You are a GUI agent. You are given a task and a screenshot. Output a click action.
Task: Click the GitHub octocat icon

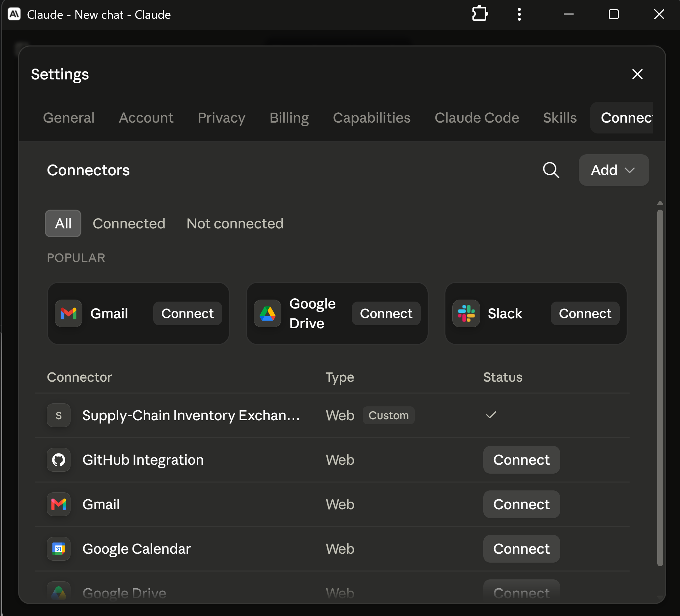pyautogui.click(x=59, y=460)
